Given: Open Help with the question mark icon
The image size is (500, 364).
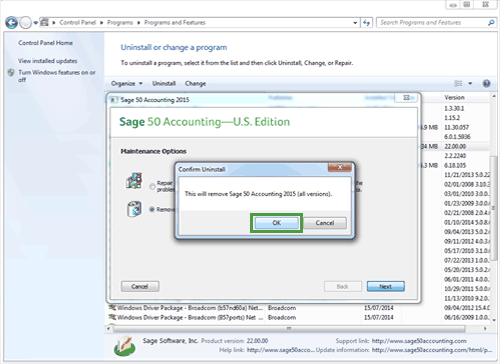Looking at the screenshot, I should pyautogui.click(x=486, y=83).
